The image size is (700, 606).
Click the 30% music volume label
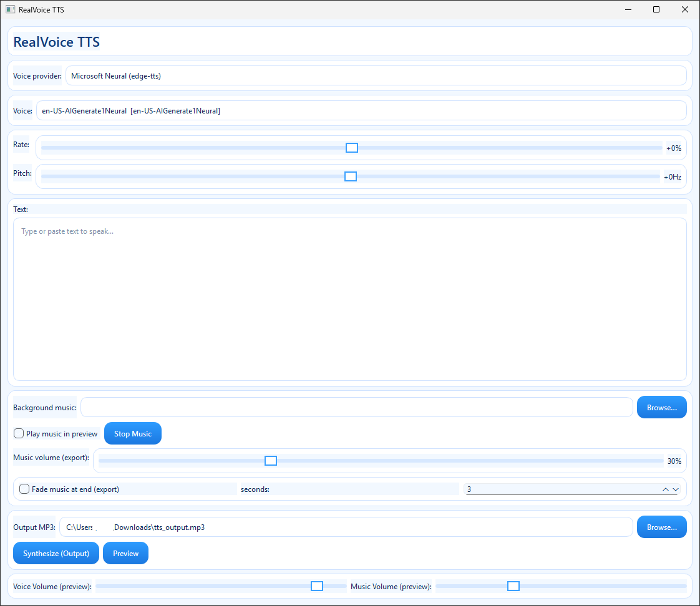tap(674, 461)
